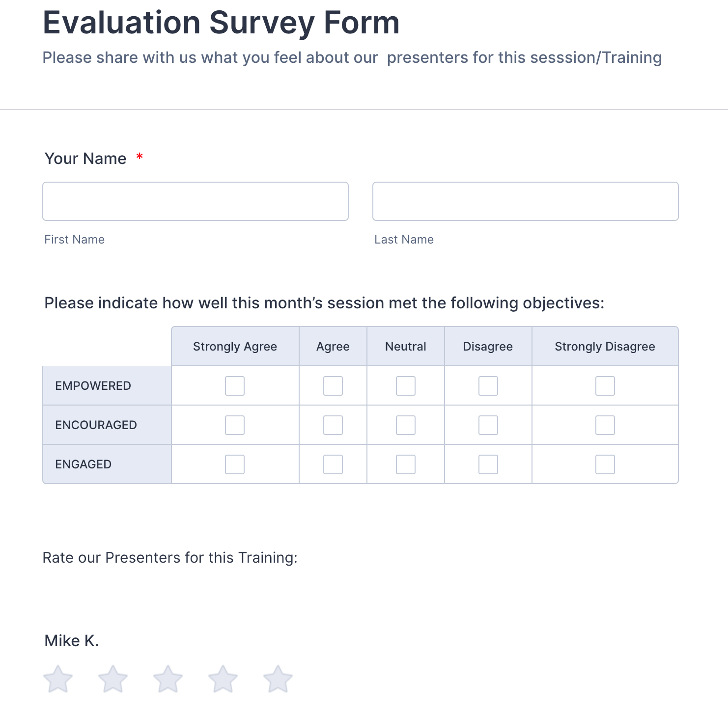Check Disagree for EMPOWERED row

488,386
